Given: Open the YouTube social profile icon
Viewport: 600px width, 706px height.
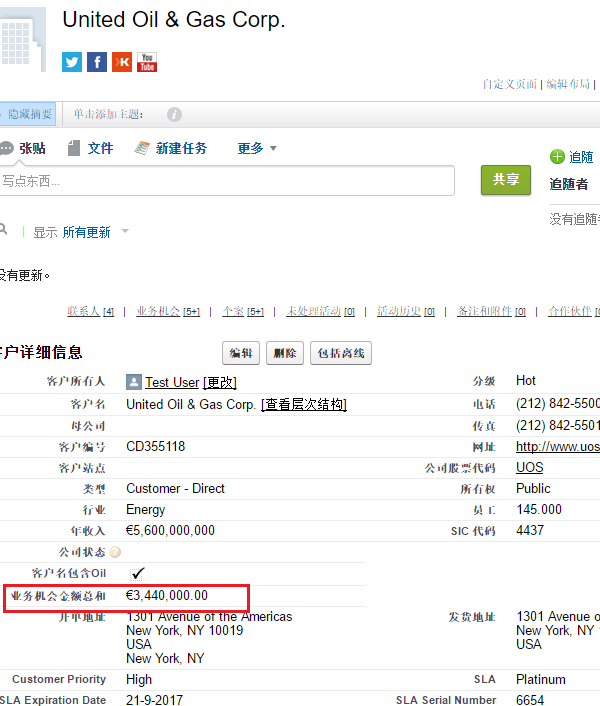Looking at the screenshot, I should click(147, 62).
